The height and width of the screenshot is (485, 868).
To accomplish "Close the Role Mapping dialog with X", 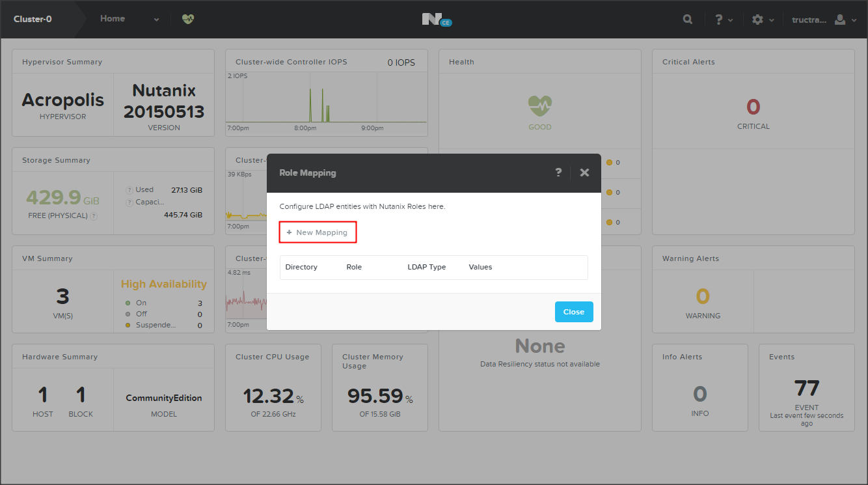I will pos(584,173).
